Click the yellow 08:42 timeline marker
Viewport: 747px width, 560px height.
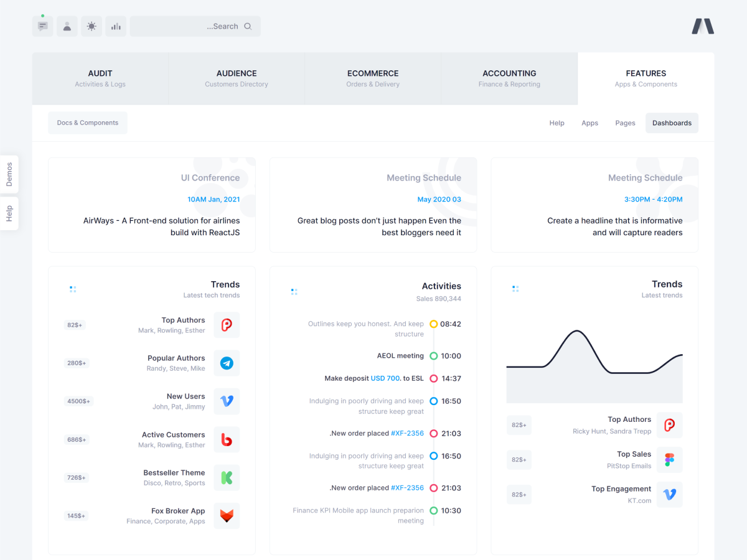click(x=434, y=324)
